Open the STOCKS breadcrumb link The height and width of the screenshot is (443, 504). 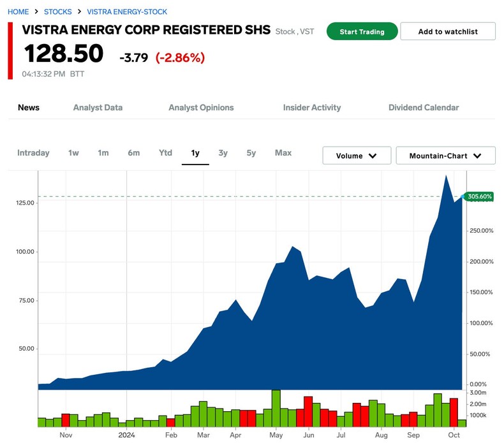[57, 12]
